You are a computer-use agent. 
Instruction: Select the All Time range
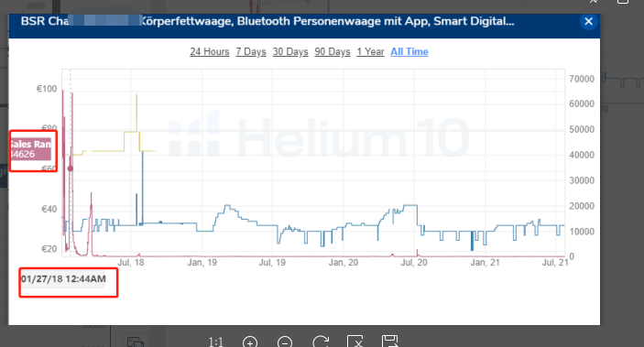pos(409,52)
